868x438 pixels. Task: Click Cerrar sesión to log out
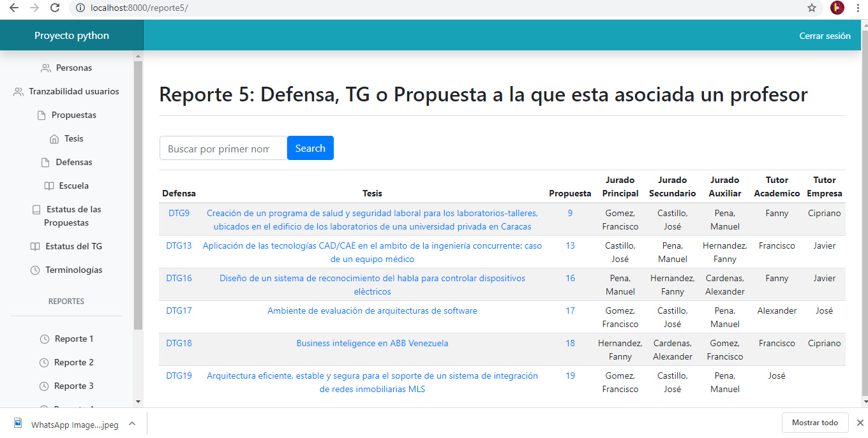825,36
